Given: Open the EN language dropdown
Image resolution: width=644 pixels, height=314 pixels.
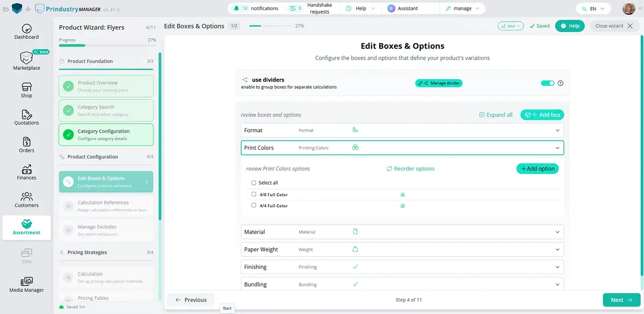Looking at the screenshot, I should 593,8.
